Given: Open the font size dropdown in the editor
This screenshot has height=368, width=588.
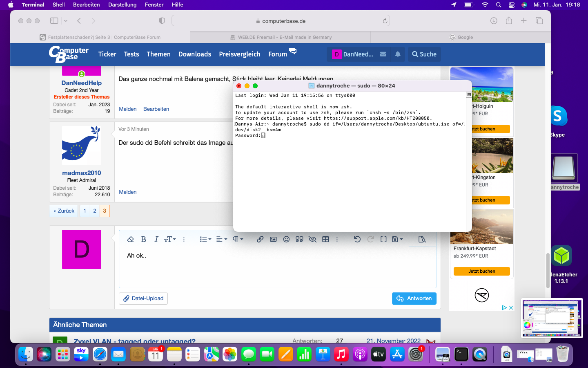Looking at the screenshot, I should (169, 239).
